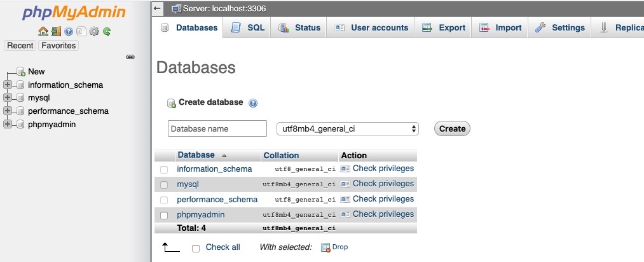Open navigation panel settings gear icon
Viewport: 644px width, 262px height.
pyautogui.click(x=94, y=31)
